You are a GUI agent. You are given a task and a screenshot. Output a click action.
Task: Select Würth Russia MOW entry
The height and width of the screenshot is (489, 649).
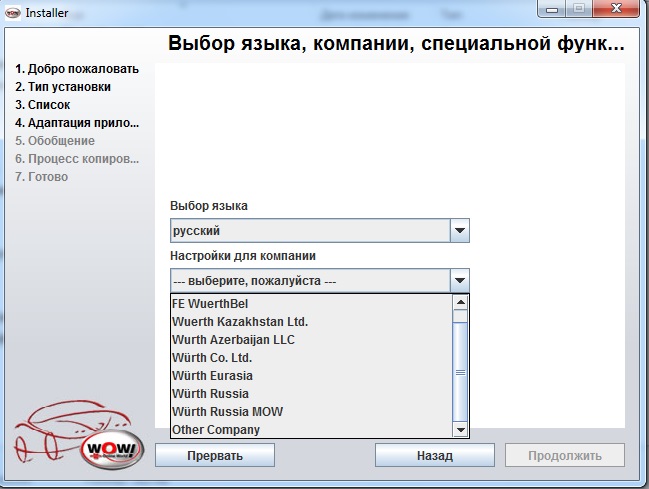(x=312, y=412)
